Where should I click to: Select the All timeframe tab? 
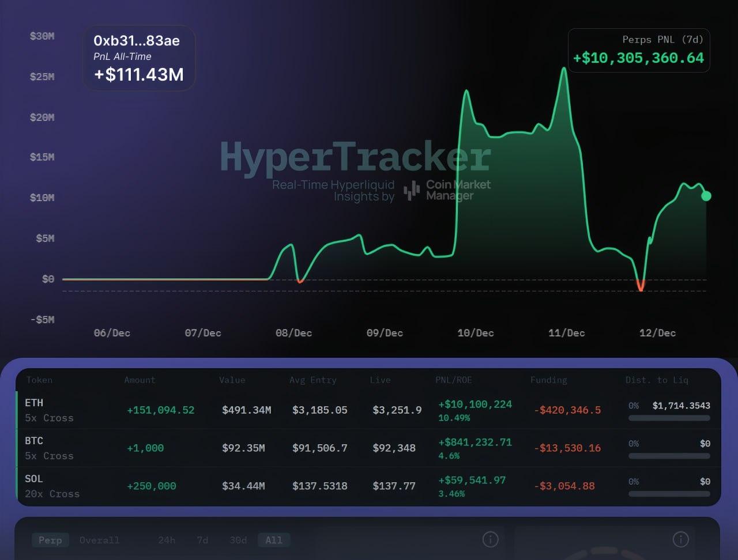[x=274, y=540]
